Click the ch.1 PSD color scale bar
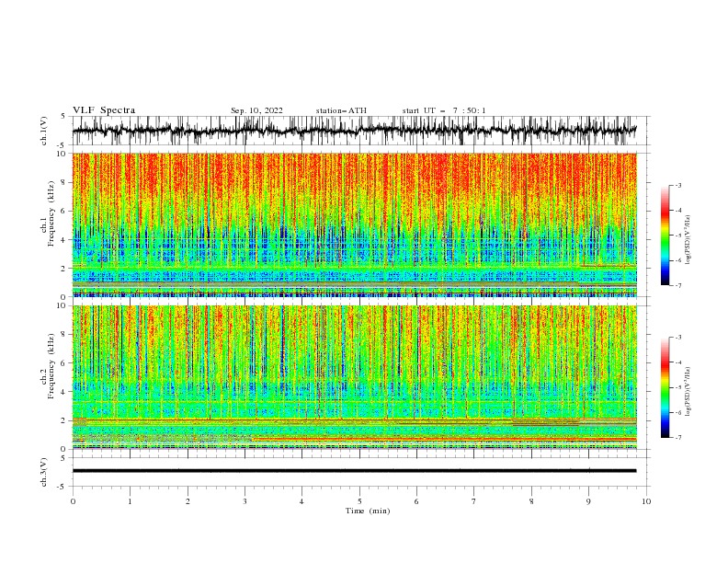This screenshot has width=728, height=563. (665, 236)
